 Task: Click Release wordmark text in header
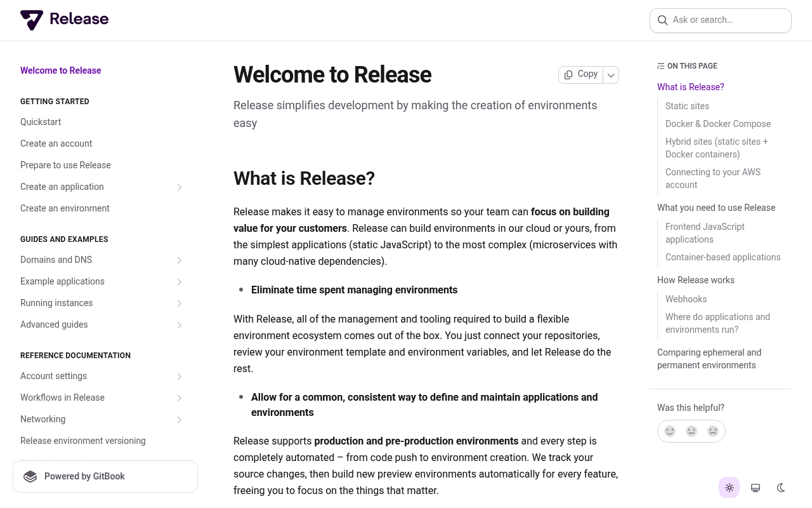(79, 19)
